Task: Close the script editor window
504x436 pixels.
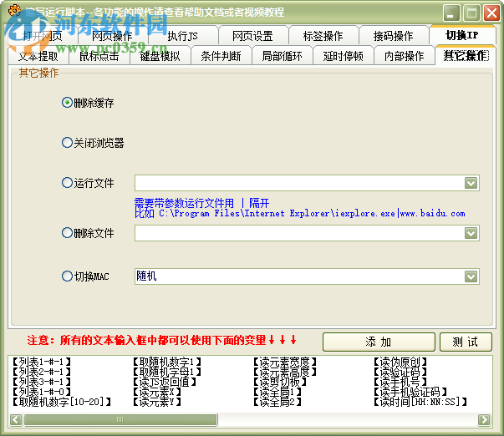Action: pyautogui.click(x=491, y=13)
